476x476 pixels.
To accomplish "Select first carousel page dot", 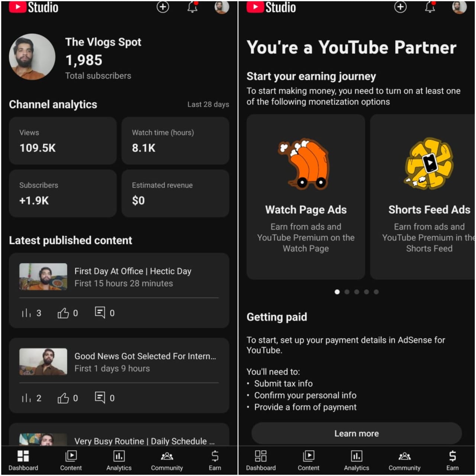I will pos(337,292).
